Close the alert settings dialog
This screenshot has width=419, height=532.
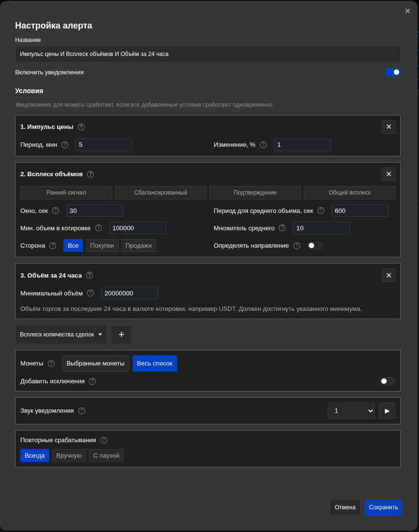(407, 11)
